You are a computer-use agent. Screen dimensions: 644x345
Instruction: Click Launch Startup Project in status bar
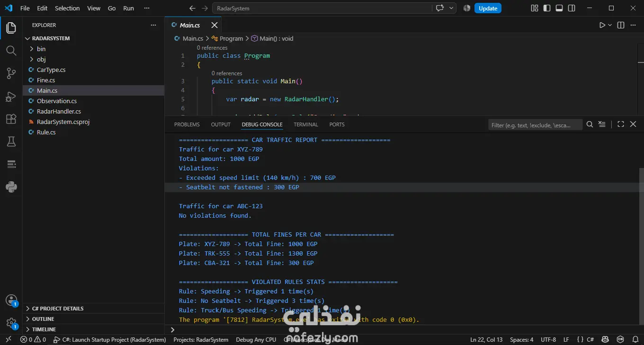[109, 339]
